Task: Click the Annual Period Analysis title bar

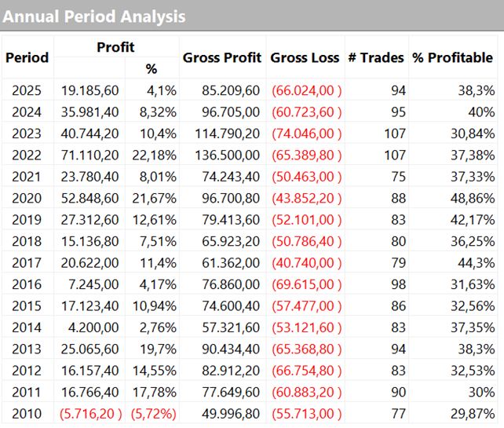Action: point(94,16)
